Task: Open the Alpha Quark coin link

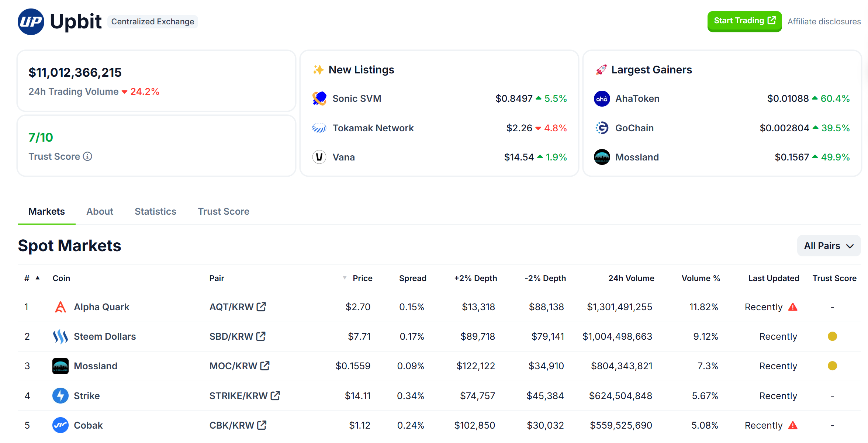Action: click(x=101, y=307)
